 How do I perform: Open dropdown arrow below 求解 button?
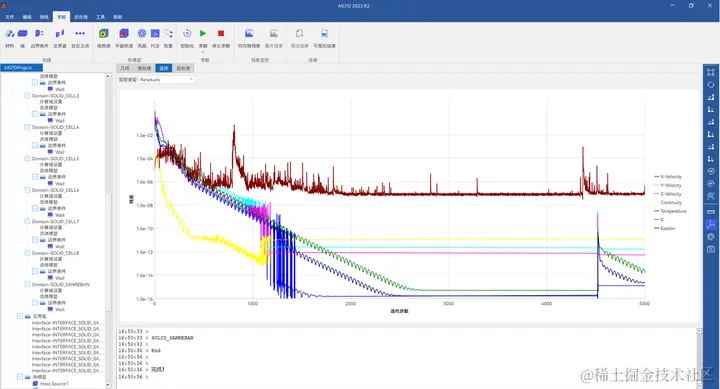[203, 51]
